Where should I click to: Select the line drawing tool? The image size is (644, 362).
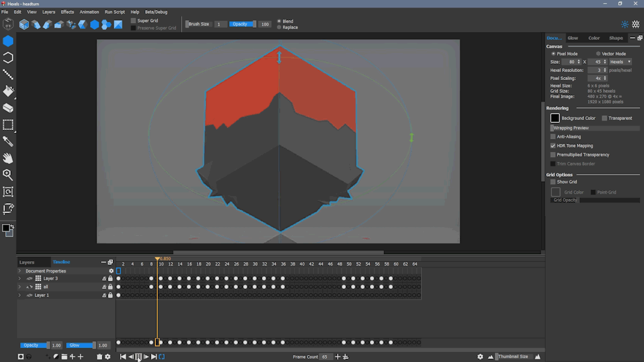pos(8,74)
